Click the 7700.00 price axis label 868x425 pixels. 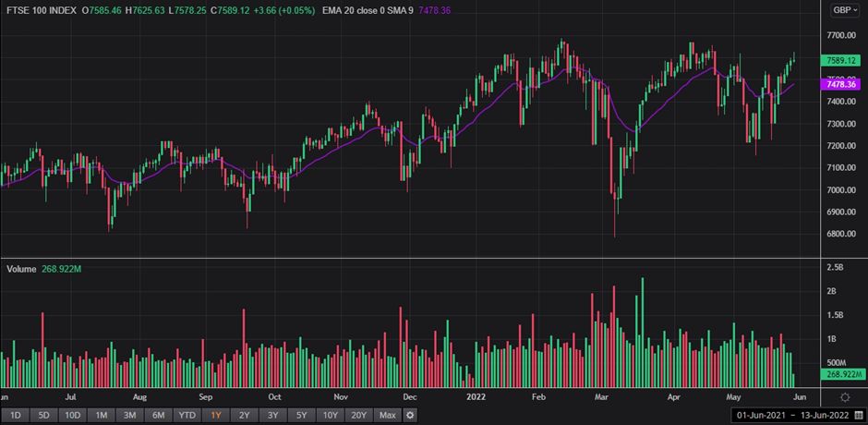[839, 35]
